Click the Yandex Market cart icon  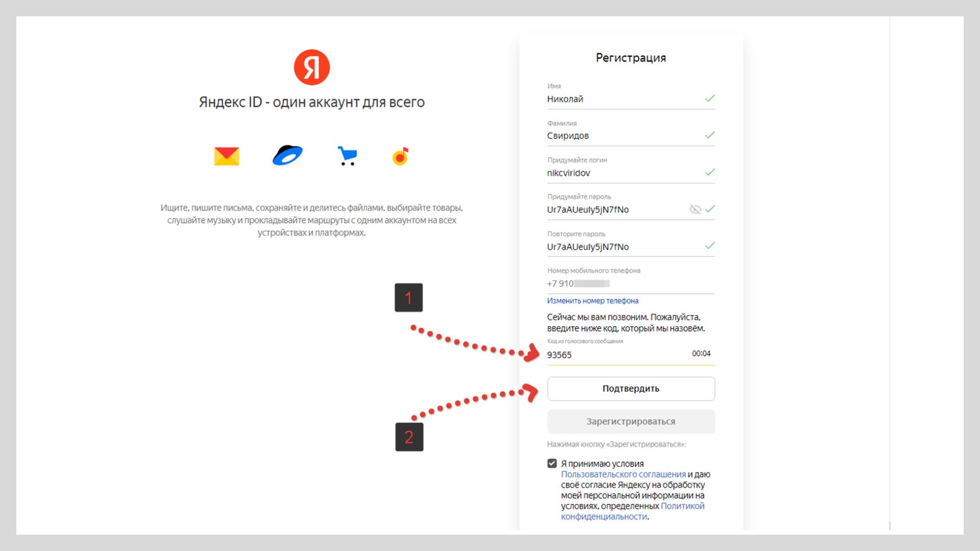348,156
